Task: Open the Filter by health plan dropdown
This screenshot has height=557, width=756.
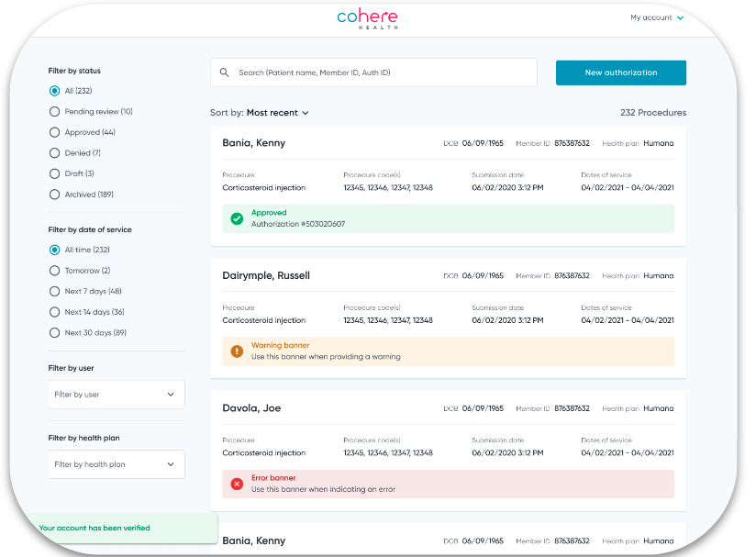Action: [x=117, y=464]
